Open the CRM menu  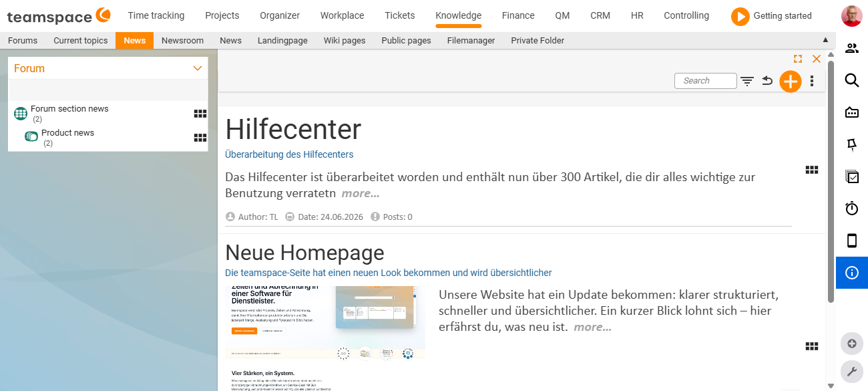pyautogui.click(x=600, y=15)
